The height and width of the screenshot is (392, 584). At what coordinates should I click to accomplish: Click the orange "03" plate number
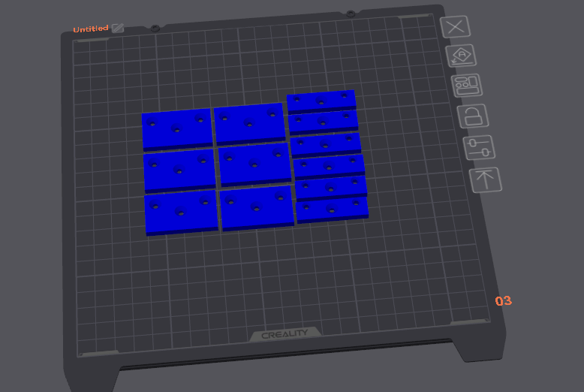(x=504, y=300)
